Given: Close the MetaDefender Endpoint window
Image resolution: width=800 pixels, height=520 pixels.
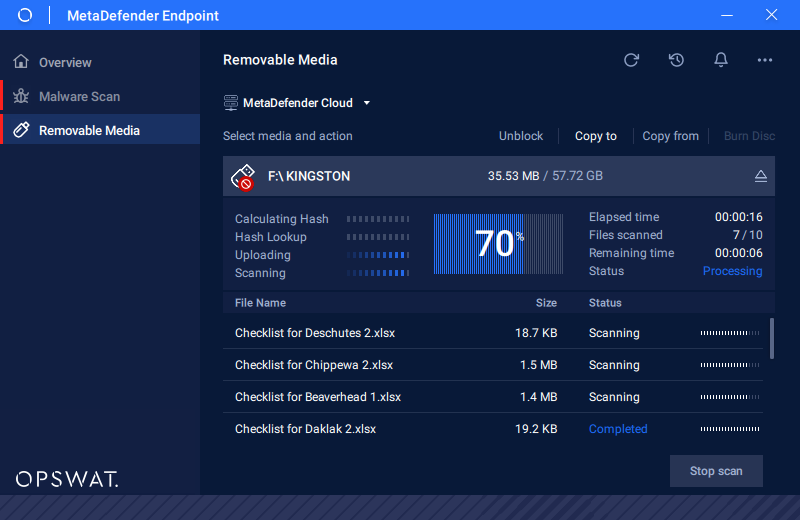Looking at the screenshot, I should pos(771,15).
